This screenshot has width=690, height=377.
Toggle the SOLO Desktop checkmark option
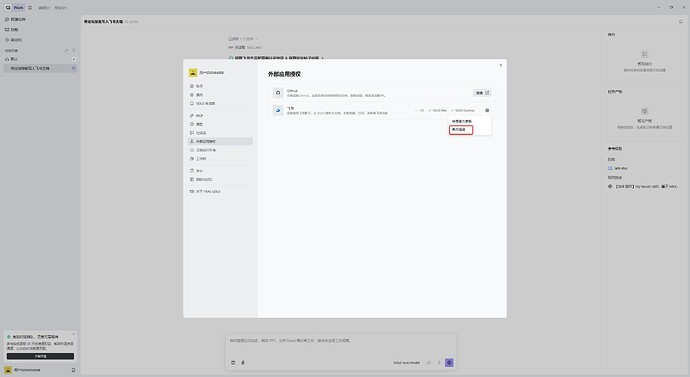pos(463,110)
